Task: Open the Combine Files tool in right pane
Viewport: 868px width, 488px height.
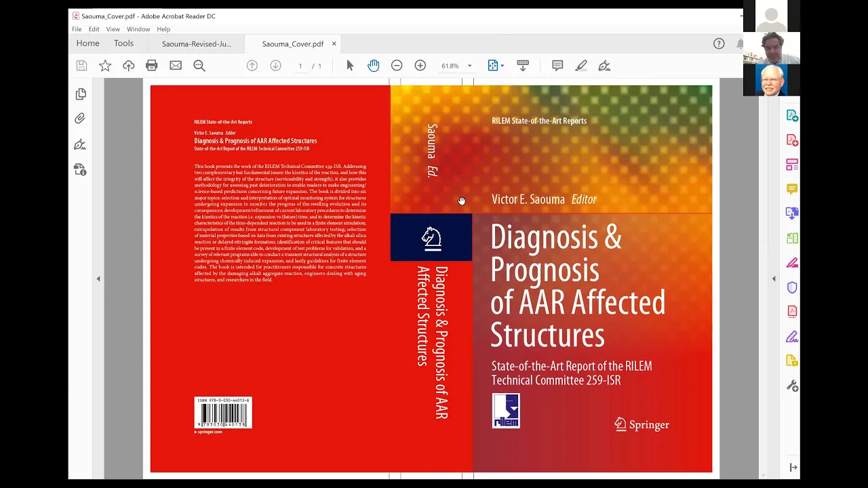Action: pyautogui.click(x=792, y=213)
